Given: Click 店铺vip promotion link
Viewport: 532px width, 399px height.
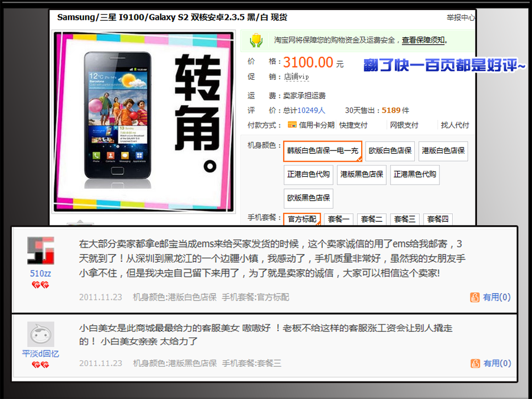Looking at the screenshot, I should [x=296, y=77].
